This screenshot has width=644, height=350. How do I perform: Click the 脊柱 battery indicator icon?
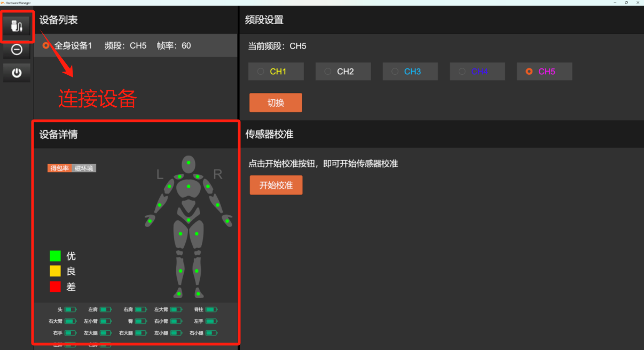(x=211, y=309)
